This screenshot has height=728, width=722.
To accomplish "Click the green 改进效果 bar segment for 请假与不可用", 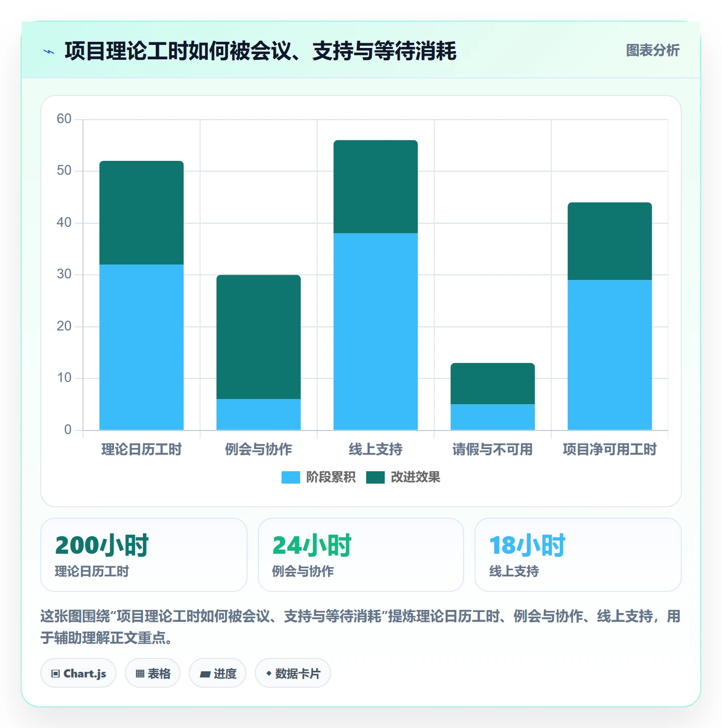I will 493,384.
